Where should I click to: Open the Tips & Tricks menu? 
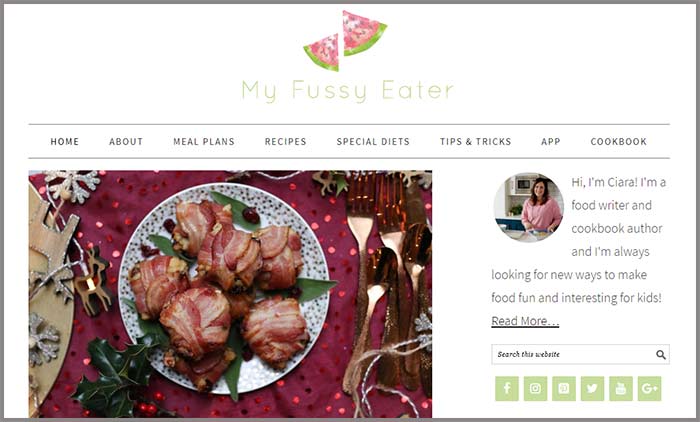475,142
